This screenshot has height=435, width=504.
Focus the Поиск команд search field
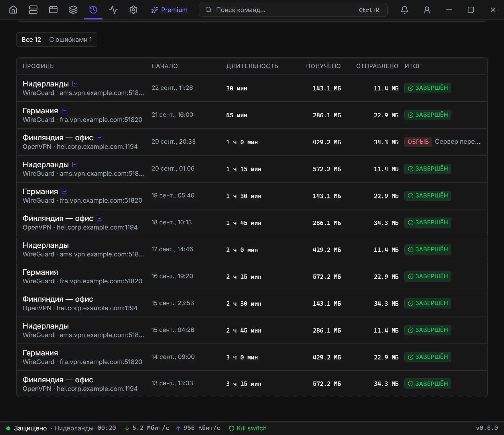click(x=293, y=10)
